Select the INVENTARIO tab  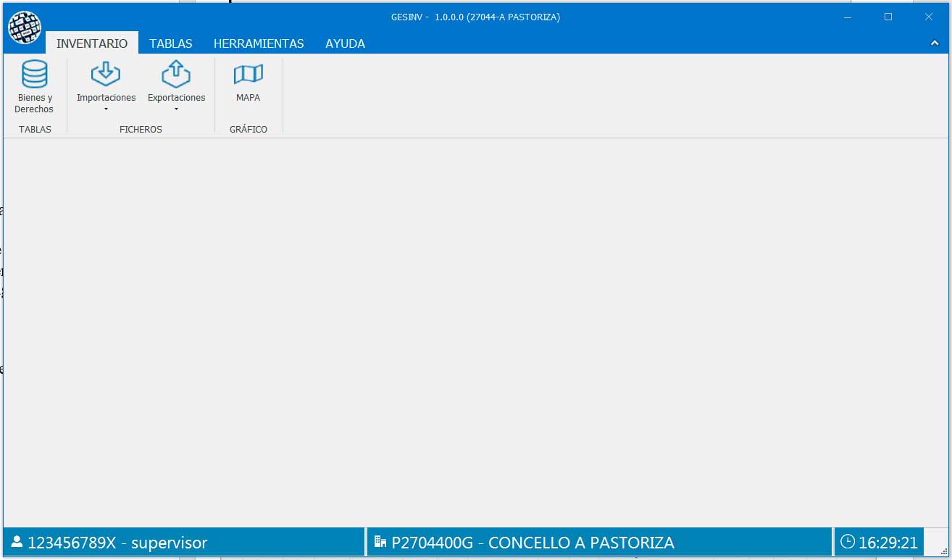(x=92, y=43)
